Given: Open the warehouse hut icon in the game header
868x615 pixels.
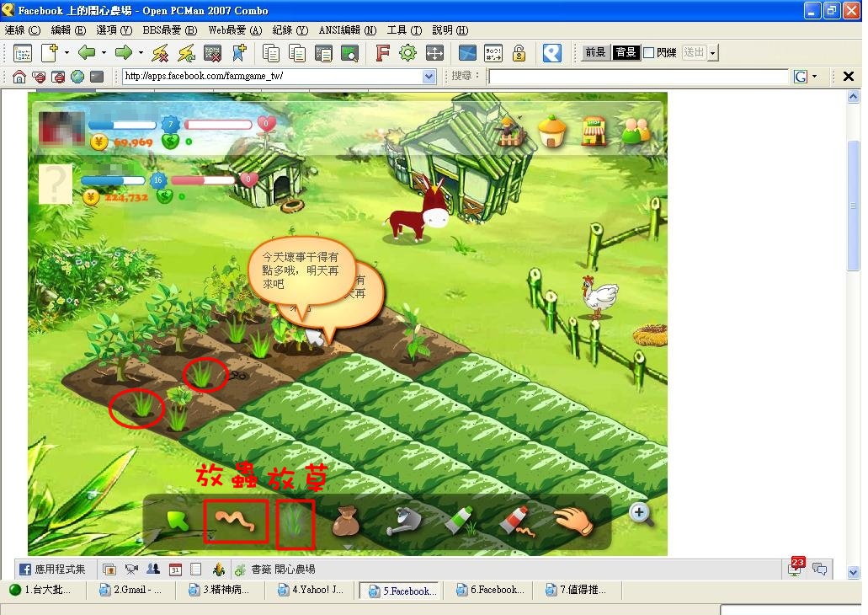Looking at the screenshot, I should click(x=551, y=131).
